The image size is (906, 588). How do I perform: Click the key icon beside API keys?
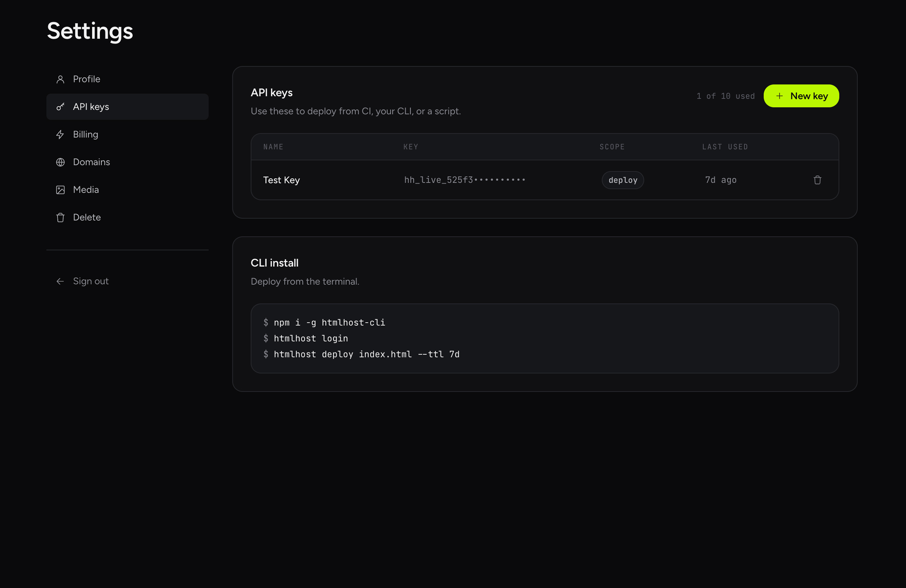60,107
